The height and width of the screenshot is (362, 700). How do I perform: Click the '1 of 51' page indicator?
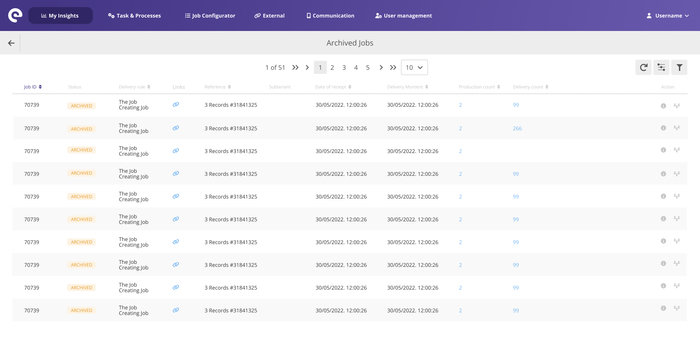click(275, 67)
